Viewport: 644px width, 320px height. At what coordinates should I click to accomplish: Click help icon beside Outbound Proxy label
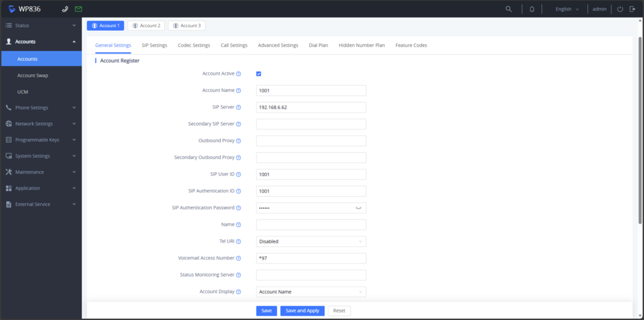click(238, 141)
